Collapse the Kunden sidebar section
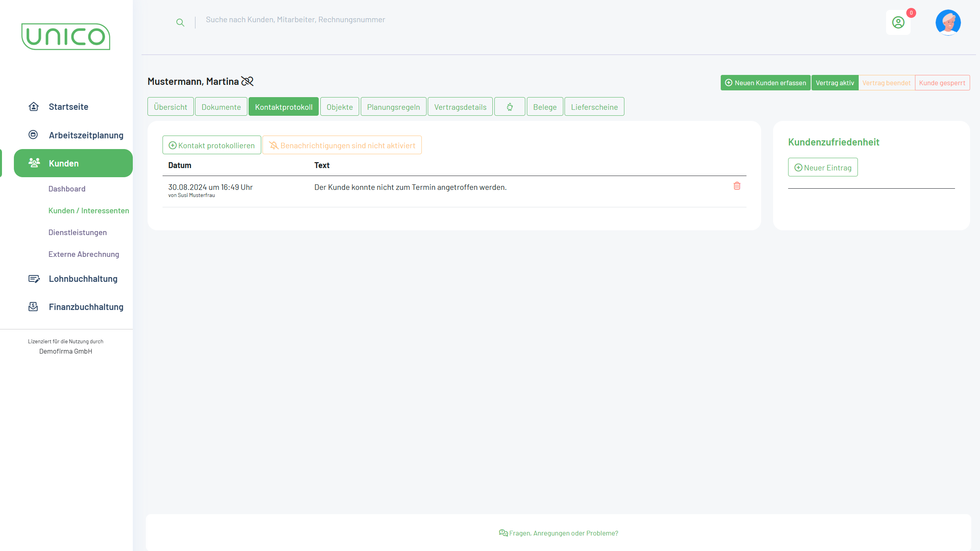 (x=73, y=163)
